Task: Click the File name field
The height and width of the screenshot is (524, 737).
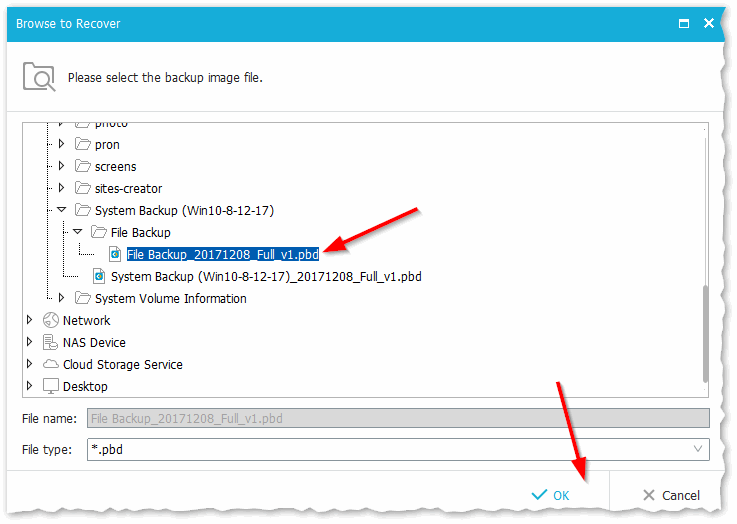Action: point(397,419)
